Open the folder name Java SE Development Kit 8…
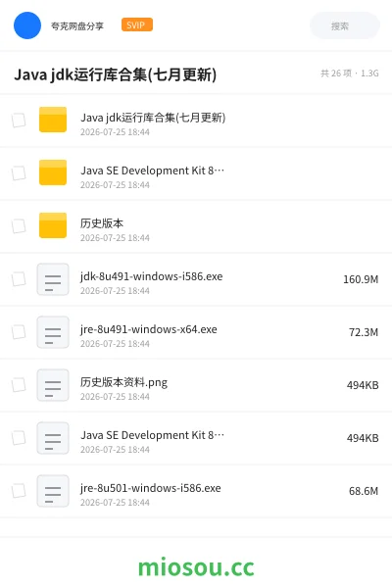 pyautogui.click(x=152, y=171)
